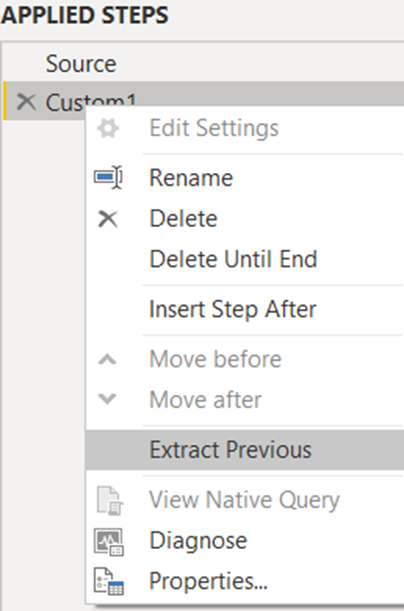
Task: Click the gear icon beside Edit Settings
Action: tap(108, 129)
